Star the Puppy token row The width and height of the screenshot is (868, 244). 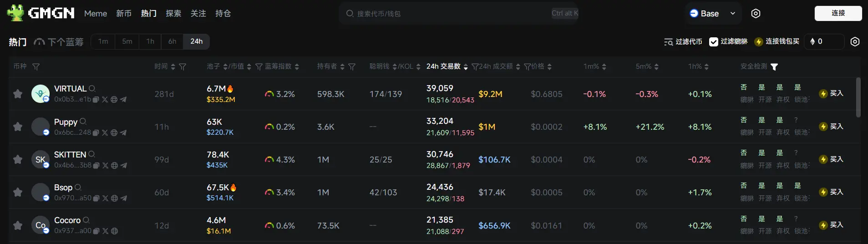[x=18, y=127]
